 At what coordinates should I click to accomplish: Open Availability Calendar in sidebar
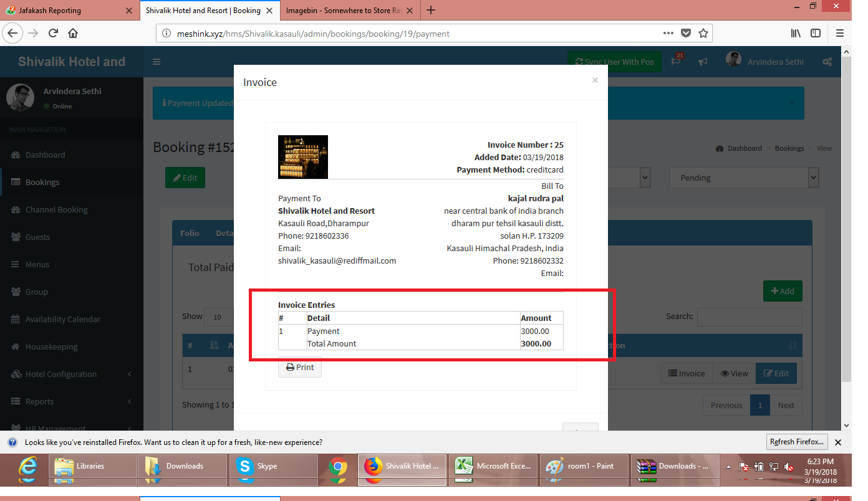72,319
